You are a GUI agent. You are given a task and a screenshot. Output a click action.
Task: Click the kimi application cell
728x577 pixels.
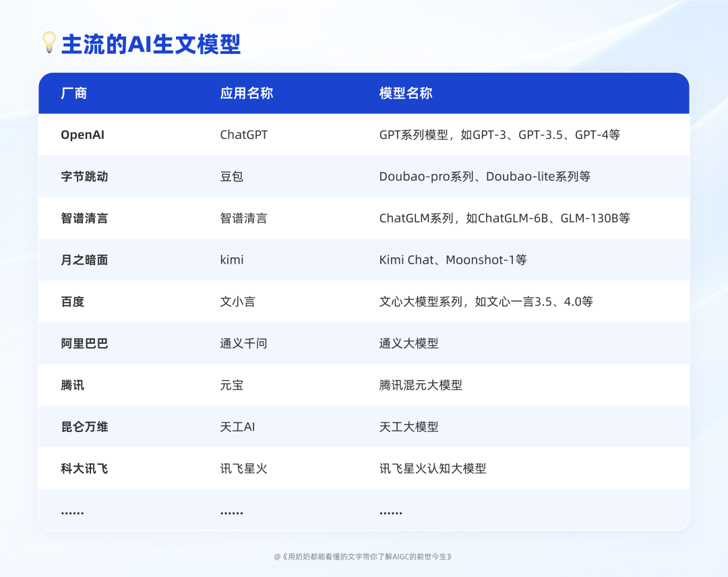click(x=232, y=260)
